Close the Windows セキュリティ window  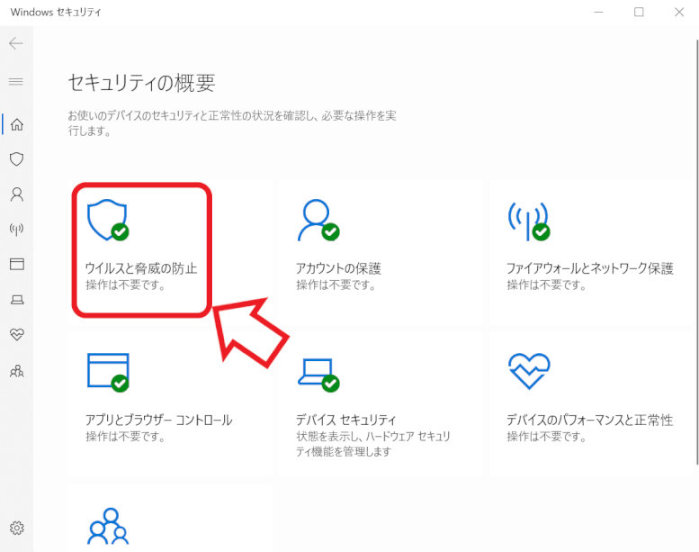[x=679, y=12]
